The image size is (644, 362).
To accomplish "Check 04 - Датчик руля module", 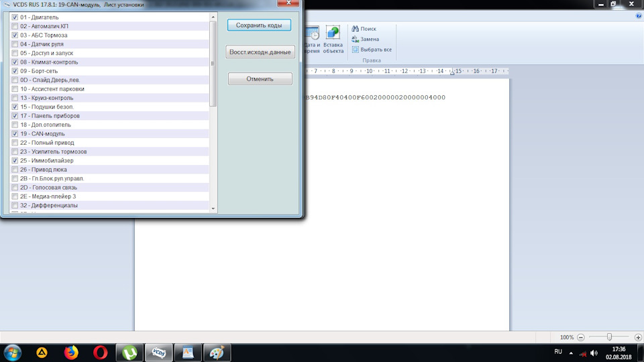I will [x=15, y=44].
